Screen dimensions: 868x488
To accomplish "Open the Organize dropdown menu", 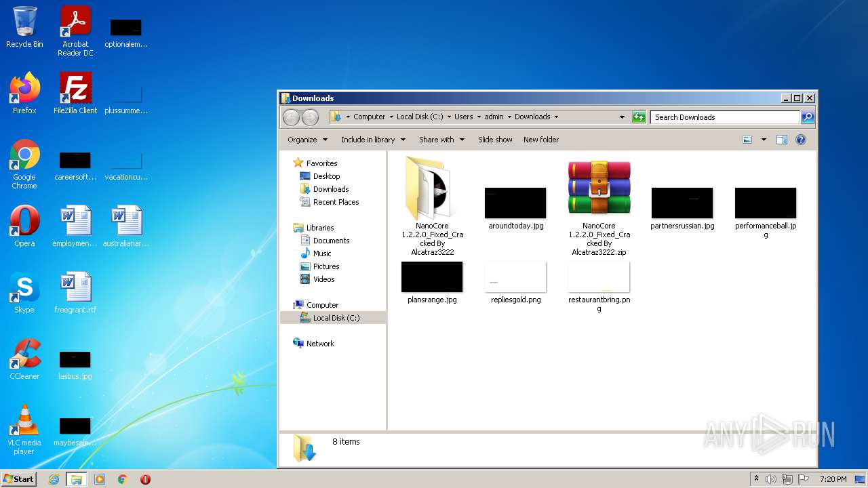I will (x=307, y=140).
